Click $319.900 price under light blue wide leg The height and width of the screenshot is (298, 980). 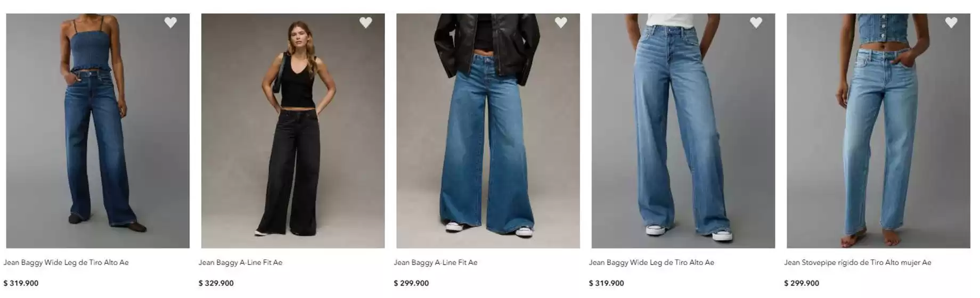coord(607,283)
